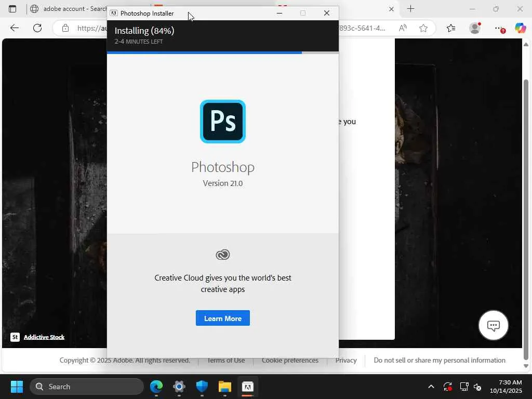The height and width of the screenshot is (399, 532).
Task: Click the Photoshop Installer title bar icon
Action: [x=114, y=13]
